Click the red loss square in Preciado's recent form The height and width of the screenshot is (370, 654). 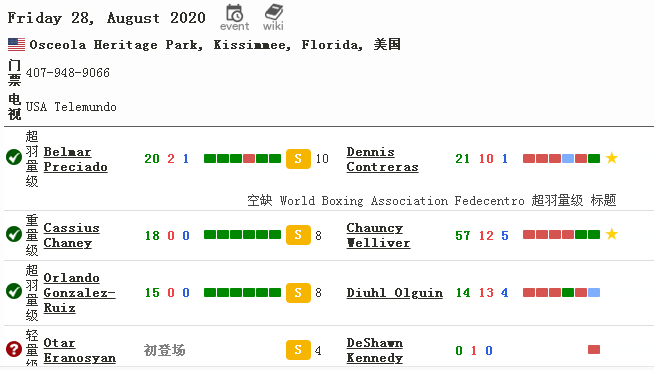[249, 159]
